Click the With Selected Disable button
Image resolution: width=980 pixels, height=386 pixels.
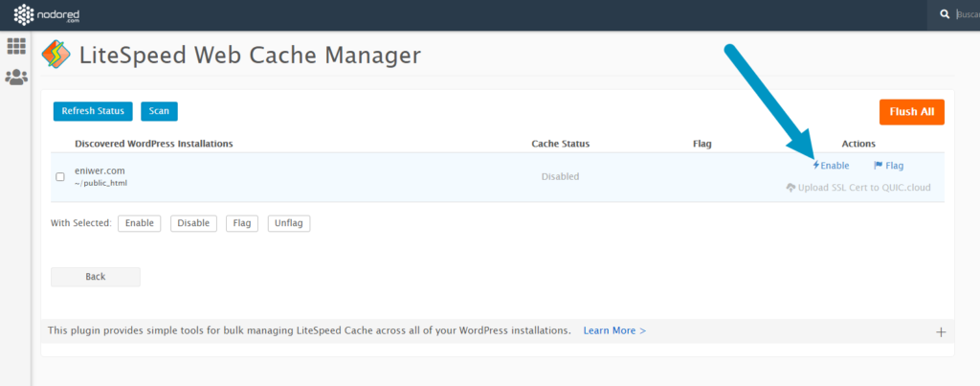coord(193,223)
